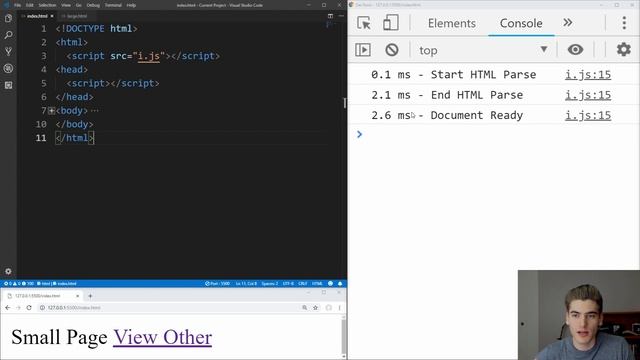Click the errors and warnings status item
The width and height of the screenshot is (640, 360).
[19, 284]
